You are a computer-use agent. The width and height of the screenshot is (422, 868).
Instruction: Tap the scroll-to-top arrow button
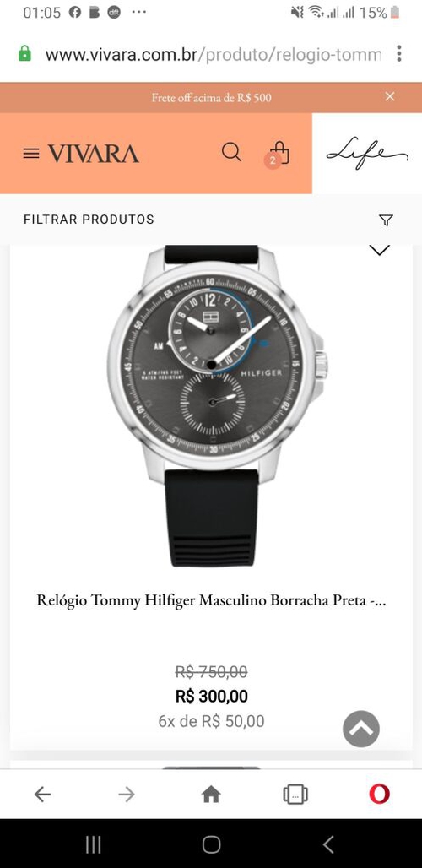(361, 729)
